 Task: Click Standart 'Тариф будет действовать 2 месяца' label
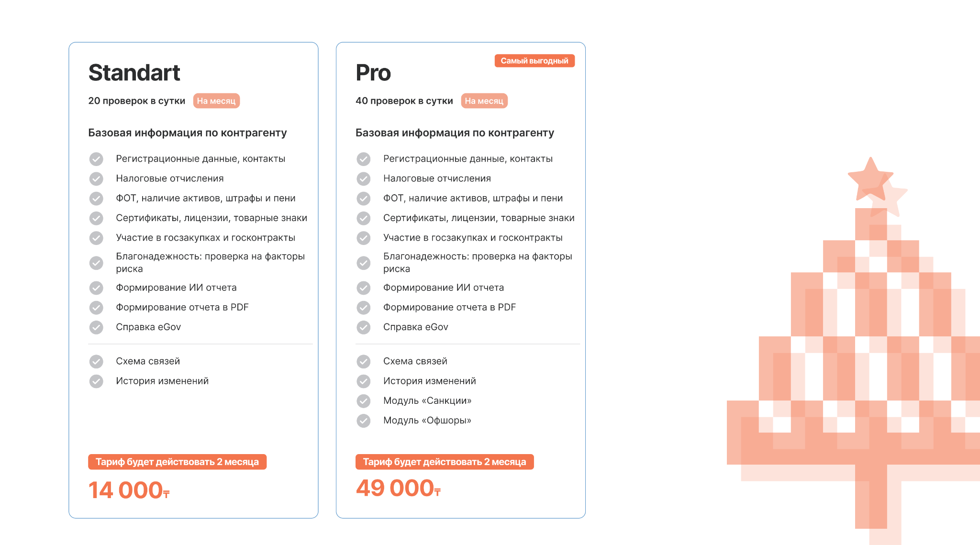pos(177,462)
